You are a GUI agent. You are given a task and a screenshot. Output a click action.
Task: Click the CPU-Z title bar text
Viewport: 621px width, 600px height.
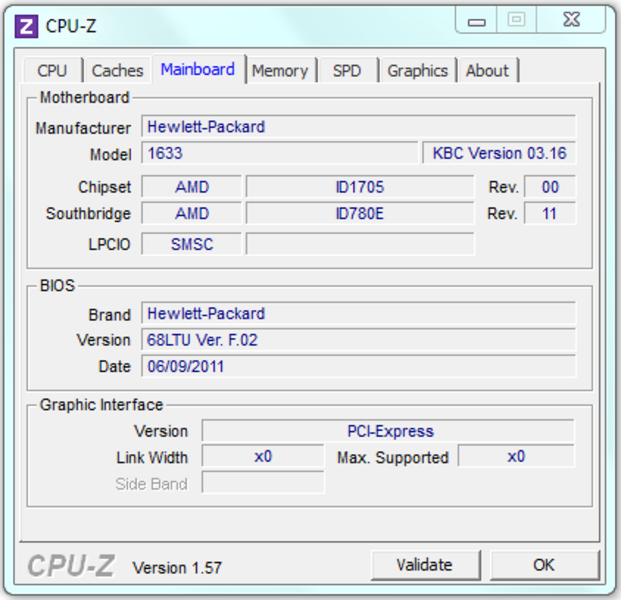coord(71,27)
